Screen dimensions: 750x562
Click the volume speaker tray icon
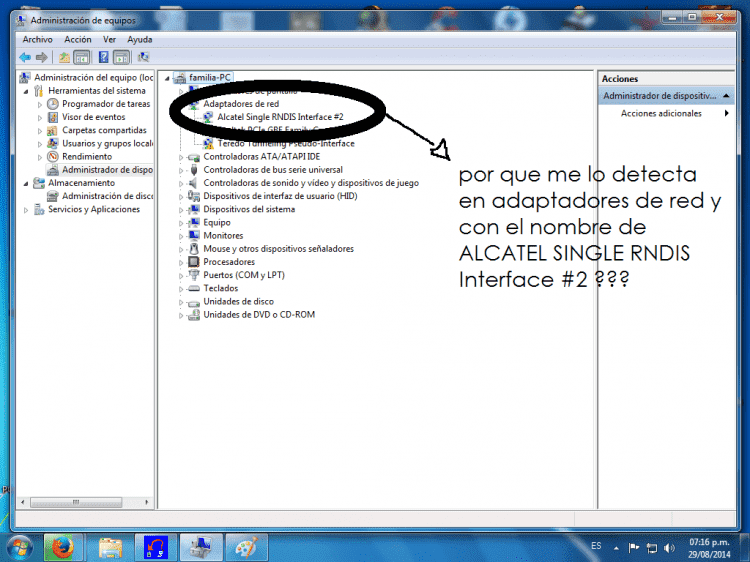669,548
